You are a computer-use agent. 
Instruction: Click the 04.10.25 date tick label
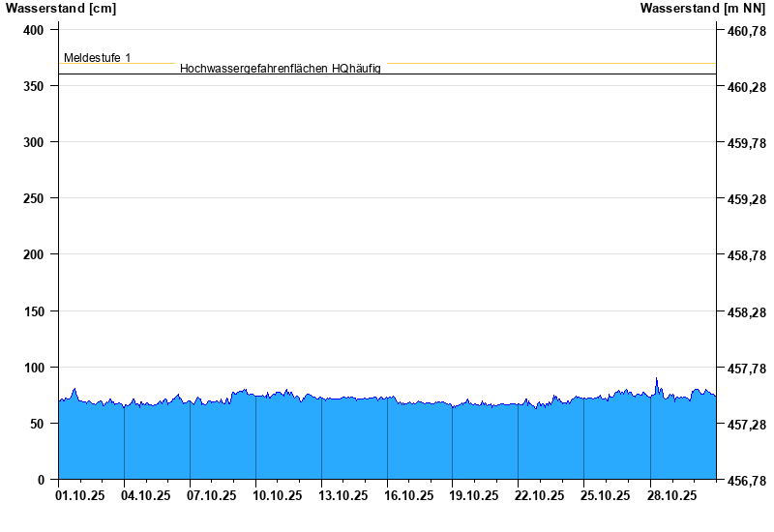pyautogui.click(x=146, y=495)
